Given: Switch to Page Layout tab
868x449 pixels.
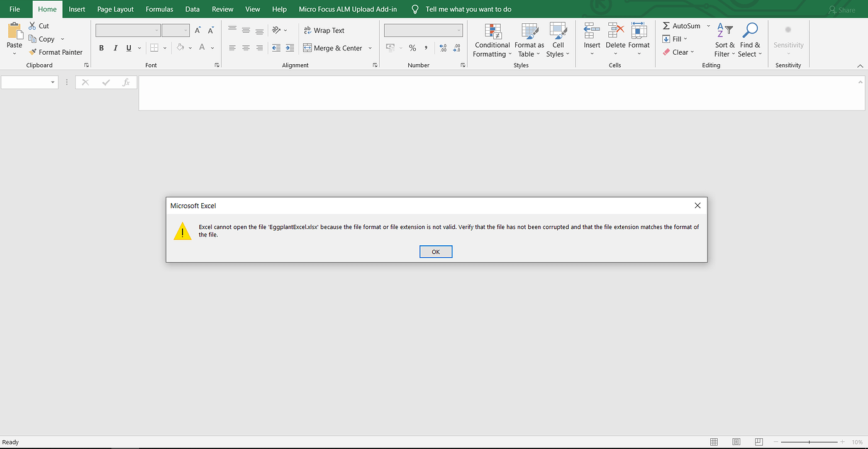Looking at the screenshot, I should point(115,9).
